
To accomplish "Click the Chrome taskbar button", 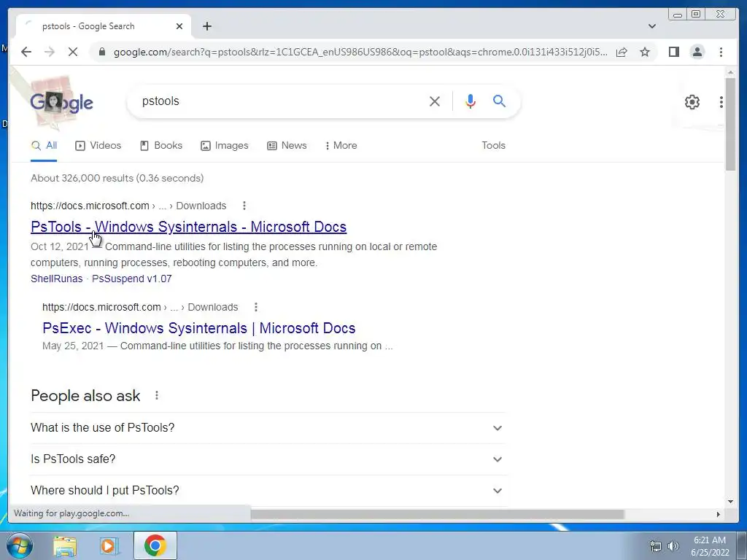I will point(155,545).
